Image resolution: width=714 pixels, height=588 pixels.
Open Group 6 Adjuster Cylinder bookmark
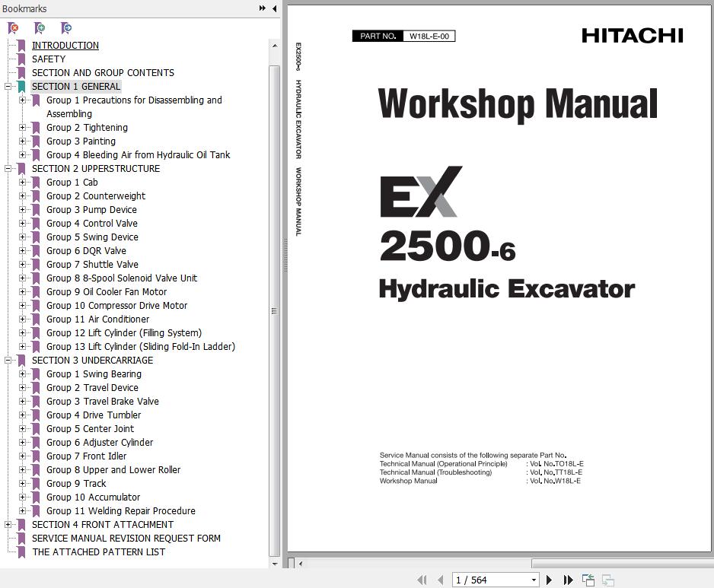100,442
